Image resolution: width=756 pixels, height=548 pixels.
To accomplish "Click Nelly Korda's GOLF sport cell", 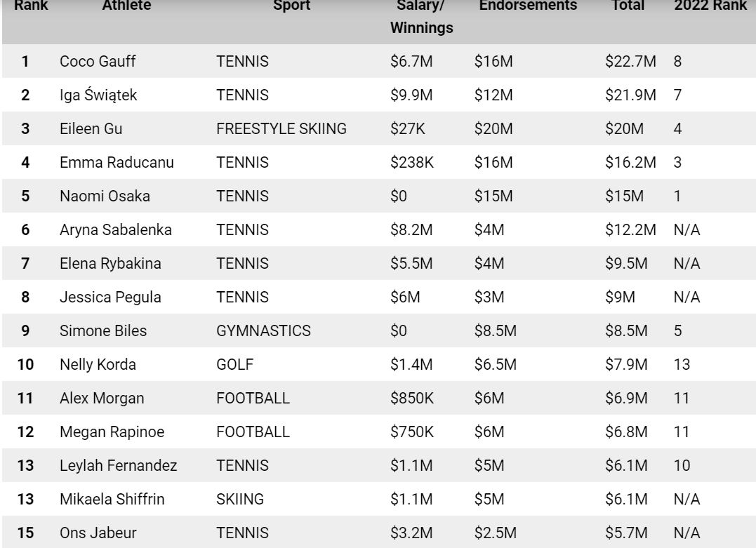I will point(235,364).
